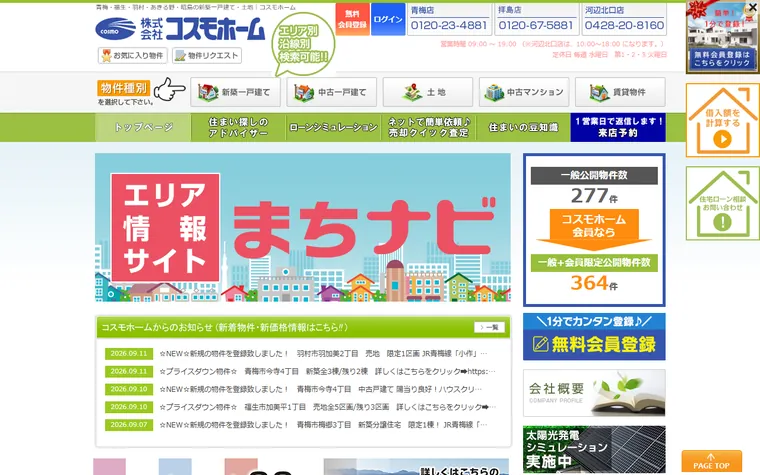Image resolution: width=760 pixels, height=475 pixels.
Task: Click the blue ログイン button
Action: tap(388, 19)
